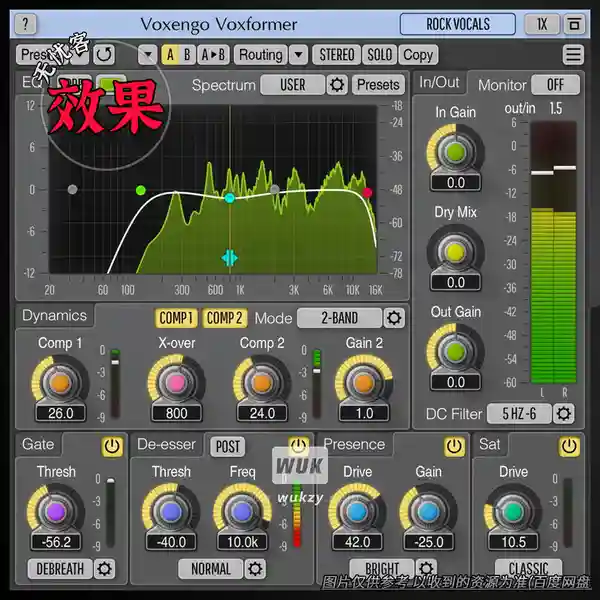600x600 pixels.
Task: Open the Spectrum USER mode selector
Action: pyautogui.click(x=293, y=85)
